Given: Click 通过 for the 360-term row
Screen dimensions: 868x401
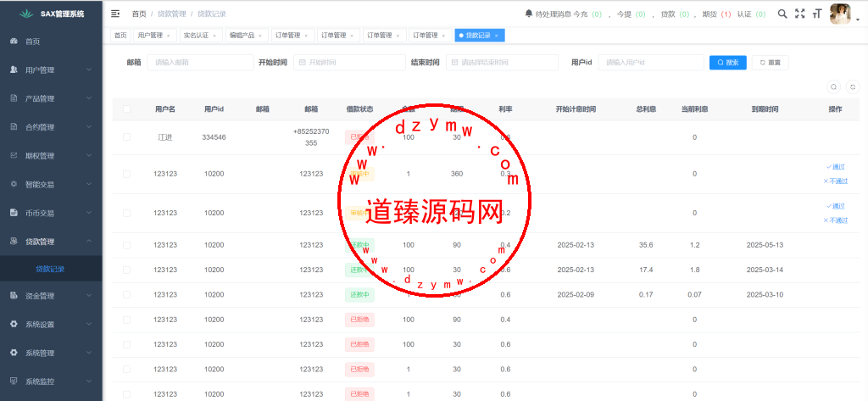Looking at the screenshot, I should coord(835,167).
